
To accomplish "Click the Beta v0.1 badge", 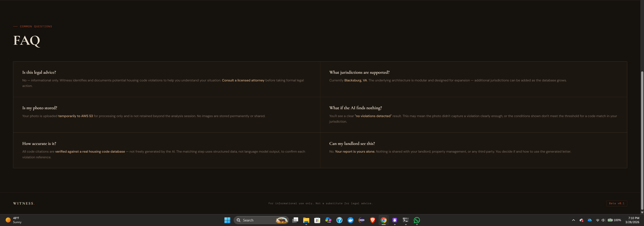I will click(616, 203).
